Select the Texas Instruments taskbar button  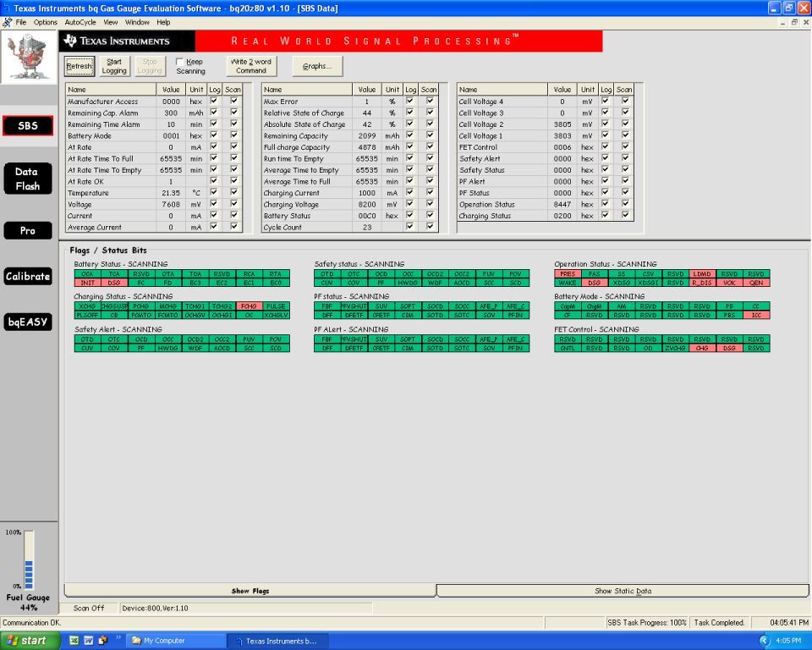(x=278, y=641)
